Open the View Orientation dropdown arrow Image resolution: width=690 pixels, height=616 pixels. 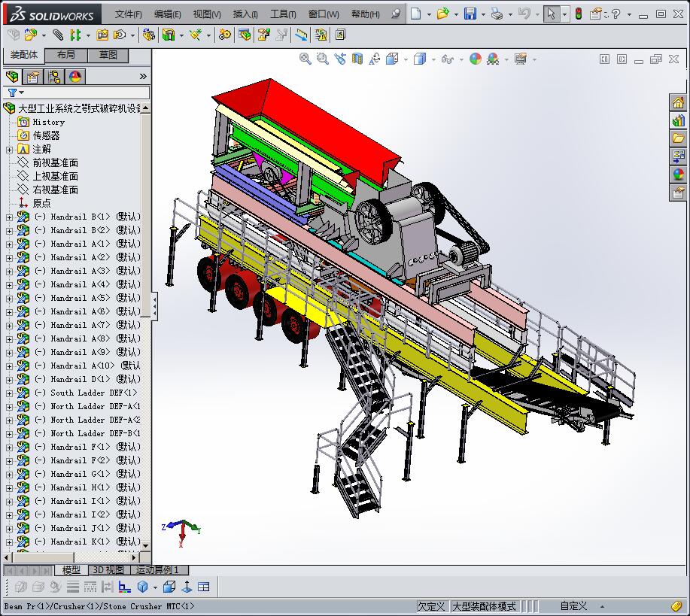(x=406, y=59)
